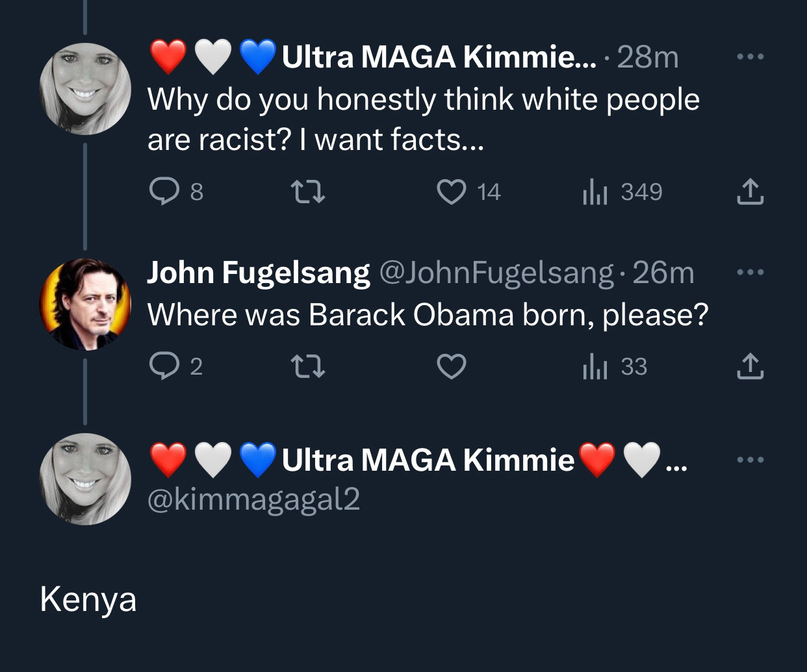View the 33 views analytics on Fugelsang tweet
Screen dimensions: 807x672
[x=615, y=367]
